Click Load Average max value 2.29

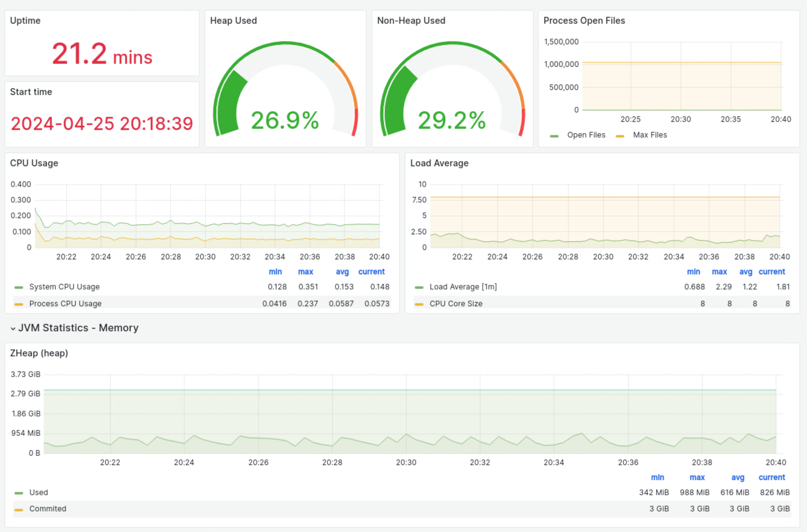[x=723, y=287]
